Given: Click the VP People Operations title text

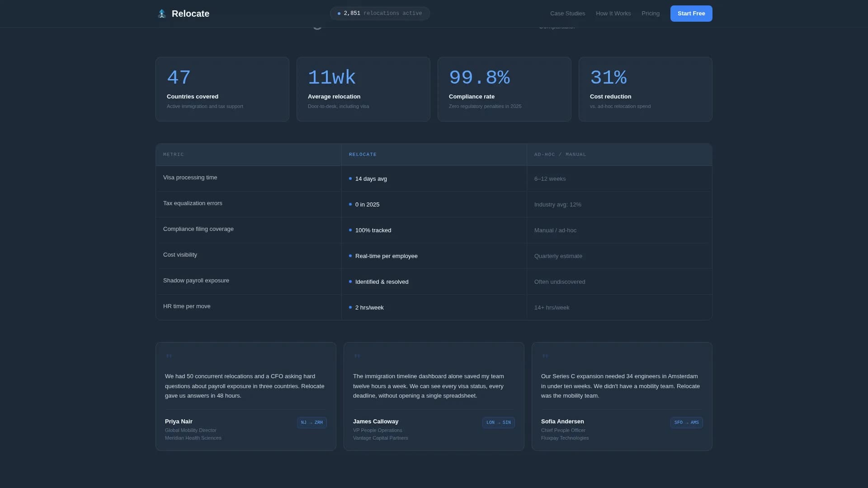Looking at the screenshot, I should [x=377, y=431].
